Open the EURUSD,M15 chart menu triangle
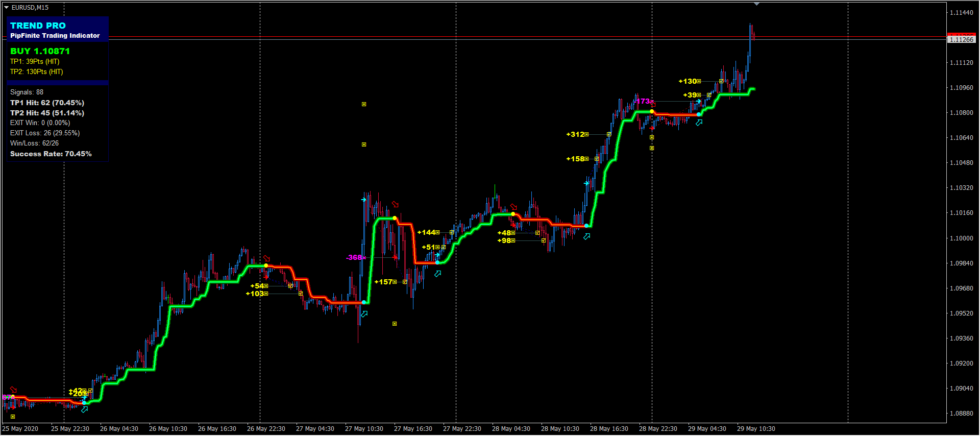Screen dimensions: 980x436 click(x=7, y=8)
